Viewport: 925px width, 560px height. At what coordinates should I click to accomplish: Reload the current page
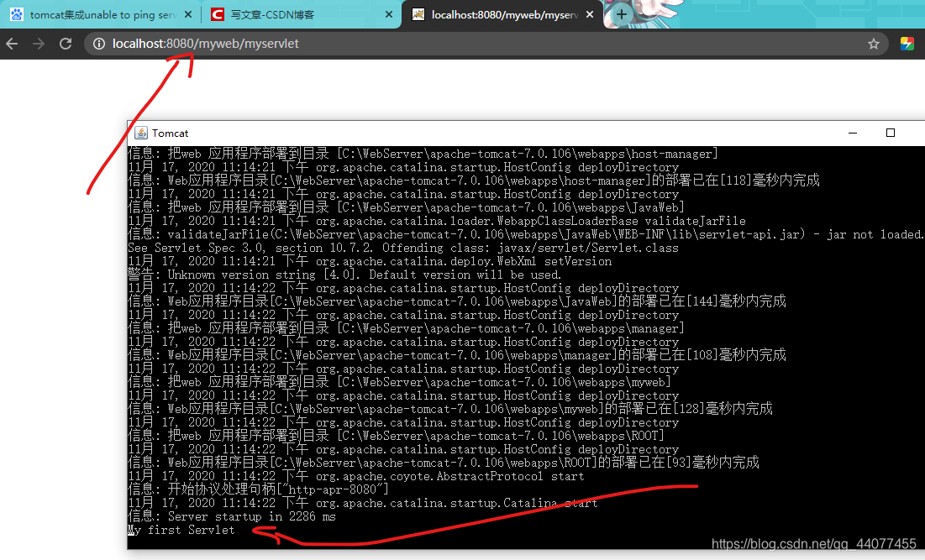click(x=66, y=44)
